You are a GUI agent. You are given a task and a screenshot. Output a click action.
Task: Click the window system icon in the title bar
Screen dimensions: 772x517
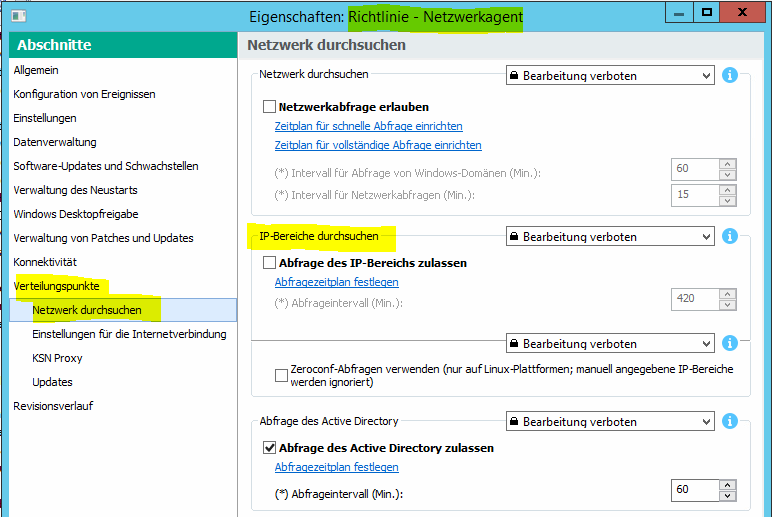click(20, 16)
